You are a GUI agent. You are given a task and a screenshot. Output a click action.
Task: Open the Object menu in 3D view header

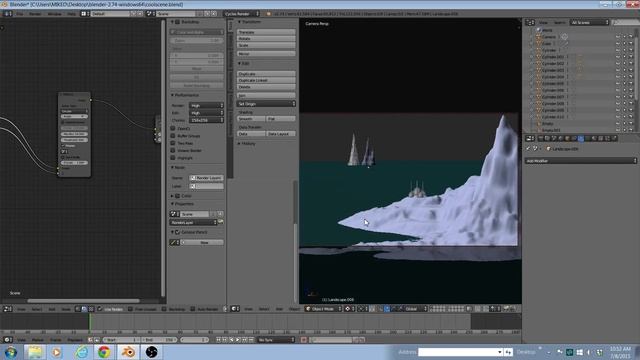(x=294, y=309)
